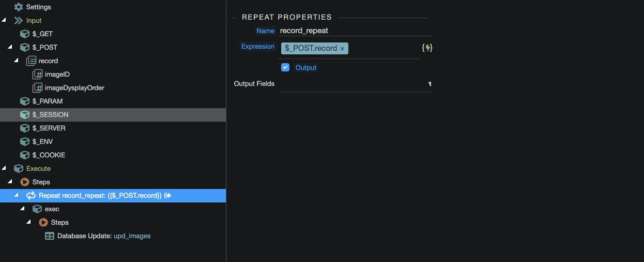Select the imageDysplayOrder field

(74, 88)
